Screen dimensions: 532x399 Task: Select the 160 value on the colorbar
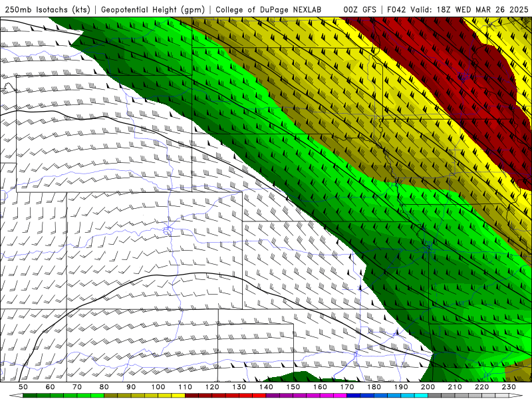(320, 387)
